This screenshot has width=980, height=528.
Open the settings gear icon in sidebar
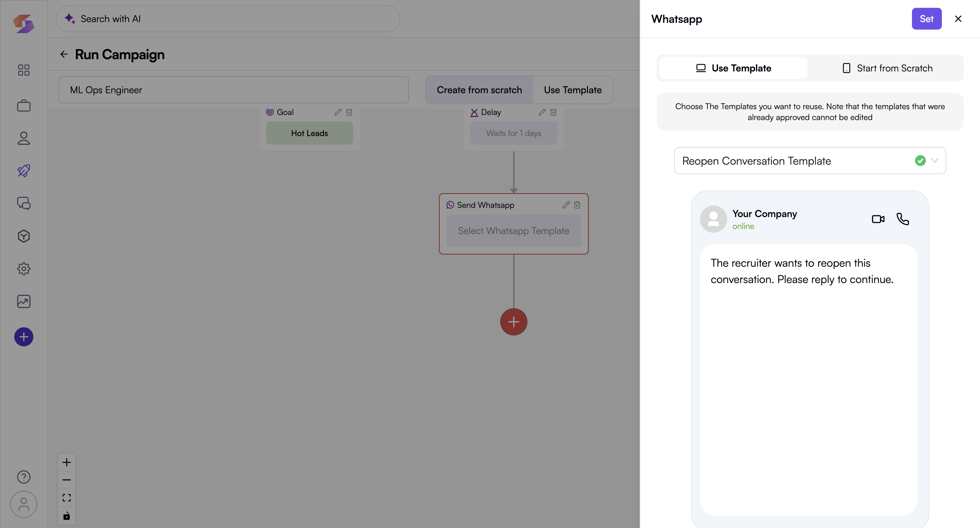(23, 269)
